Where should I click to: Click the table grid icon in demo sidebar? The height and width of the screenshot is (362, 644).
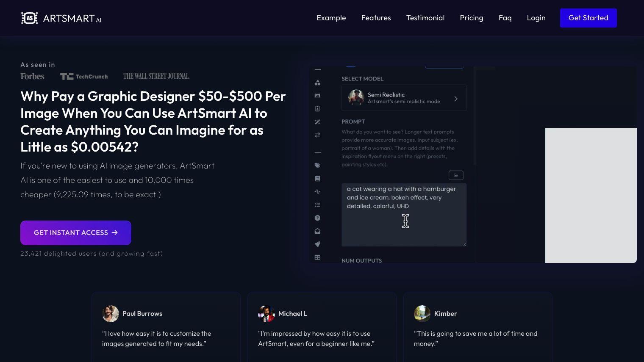point(317,257)
